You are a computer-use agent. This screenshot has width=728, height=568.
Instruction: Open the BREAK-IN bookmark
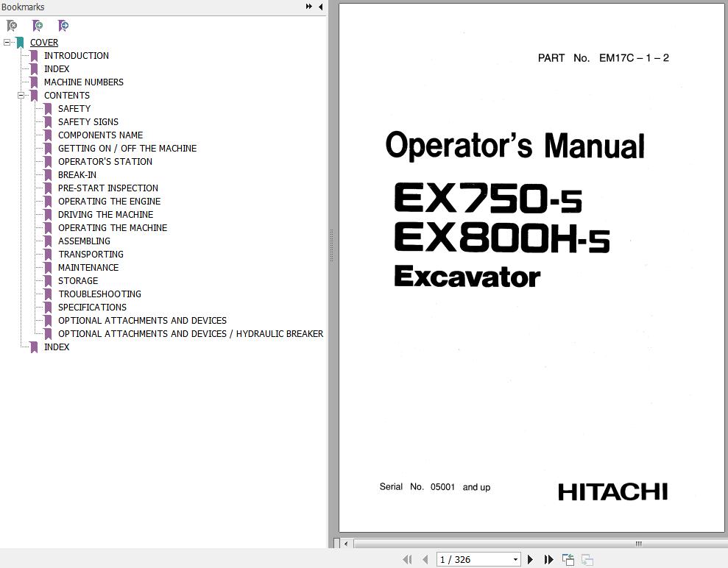coord(77,174)
